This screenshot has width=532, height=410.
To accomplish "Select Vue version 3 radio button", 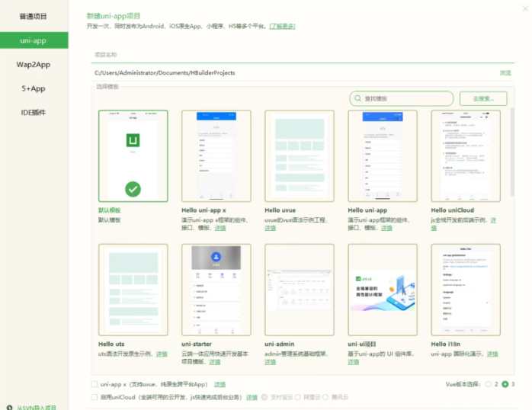I will point(505,384).
